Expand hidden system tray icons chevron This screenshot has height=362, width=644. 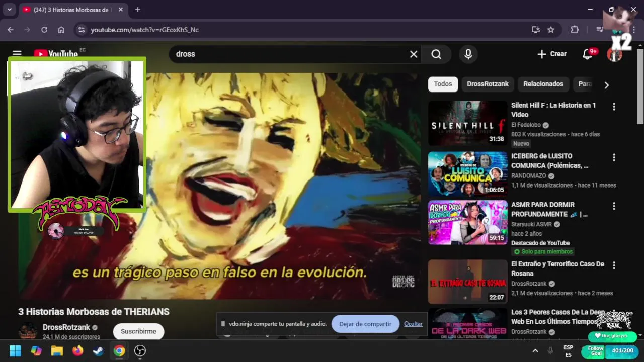pos(535,351)
